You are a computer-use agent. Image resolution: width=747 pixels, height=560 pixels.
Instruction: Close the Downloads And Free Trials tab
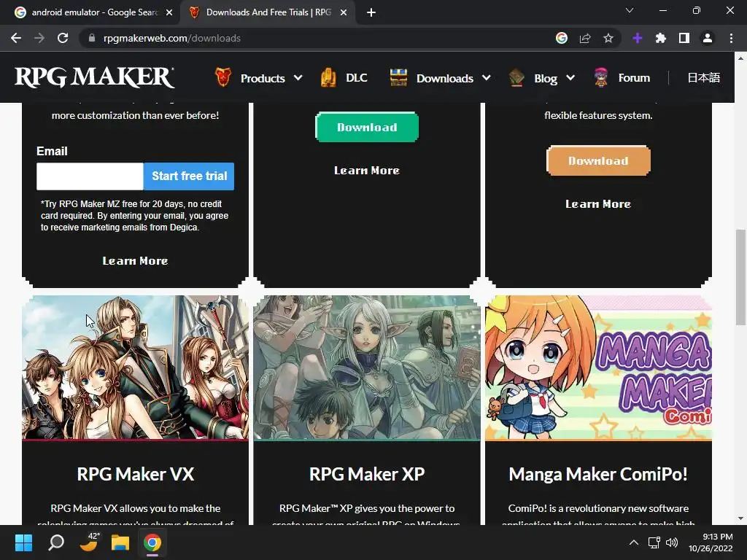[x=344, y=12]
